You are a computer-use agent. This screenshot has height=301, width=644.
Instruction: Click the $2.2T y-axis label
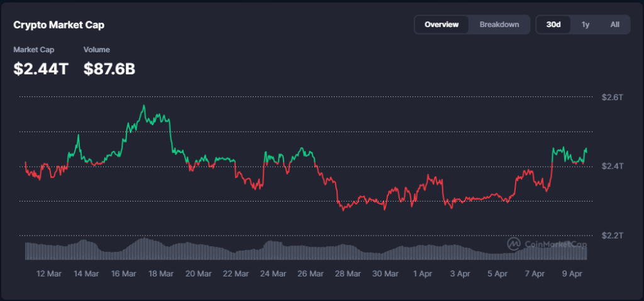point(612,236)
